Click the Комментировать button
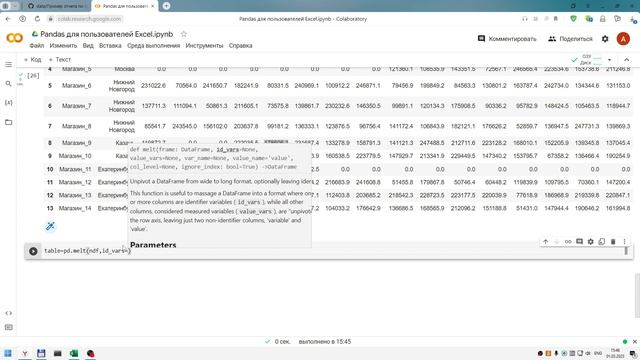Screen dimensions: 640x360 pos(507,39)
